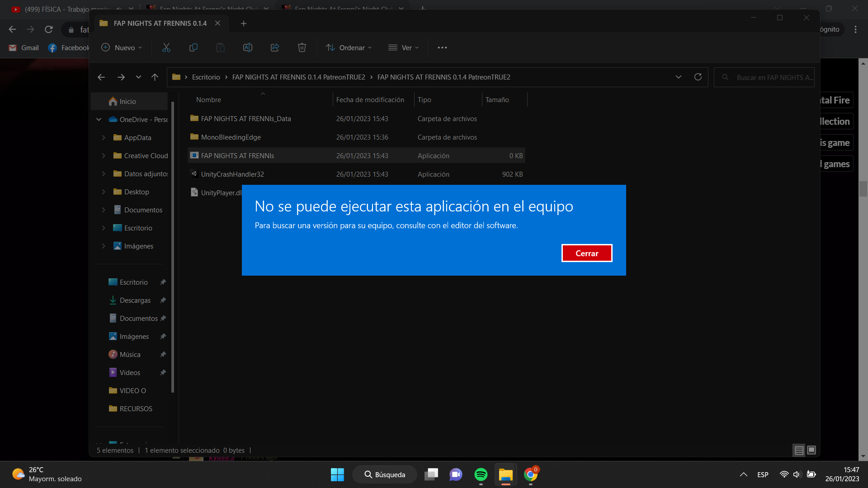Open Ordenar sort dropdown
Image resolution: width=868 pixels, height=488 pixels.
[x=349, y=47]
